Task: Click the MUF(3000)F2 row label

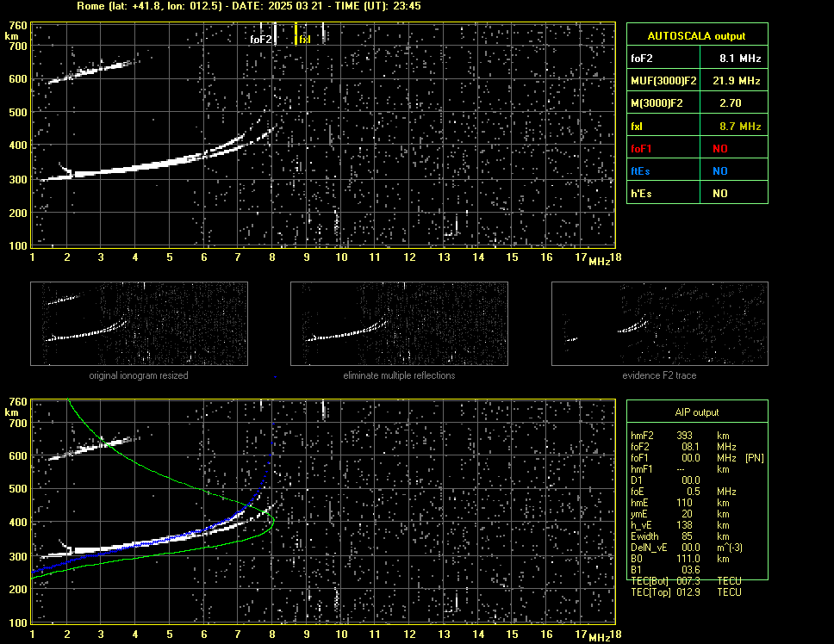Action: [663, 81]
